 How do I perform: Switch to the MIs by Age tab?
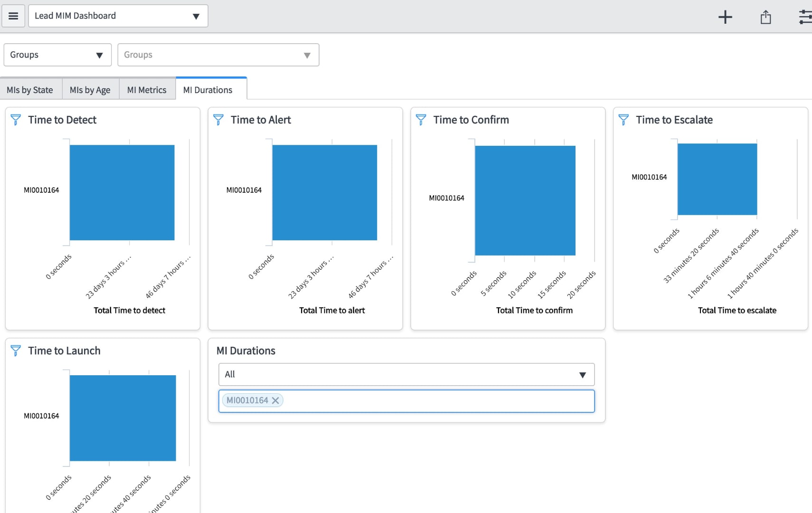pos(90,89)
